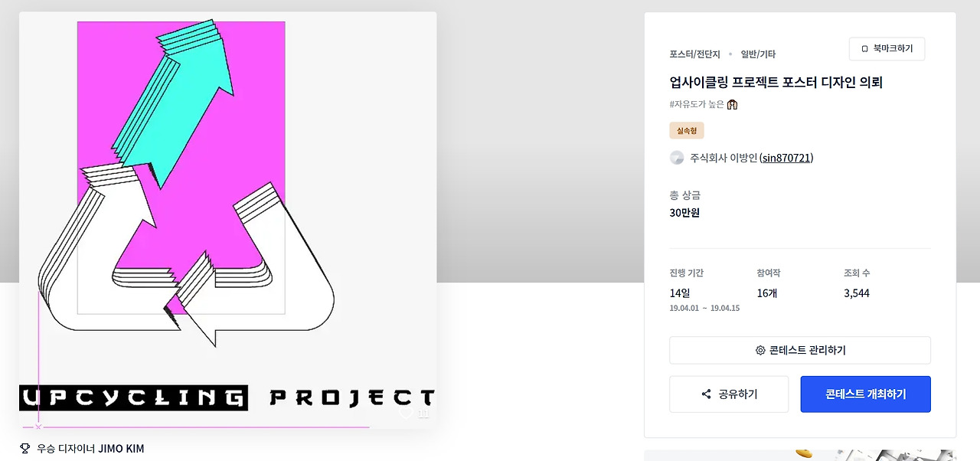Click the gear icon in 콘테스트 관리하기
Screen dimensions: 980x461
(760, 351)
